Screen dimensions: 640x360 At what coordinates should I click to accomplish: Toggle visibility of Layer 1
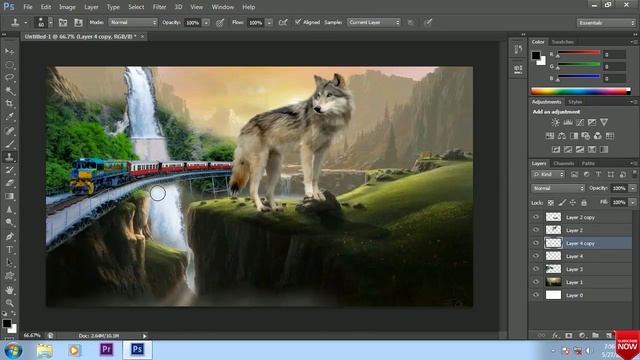[x=536, y=282]
